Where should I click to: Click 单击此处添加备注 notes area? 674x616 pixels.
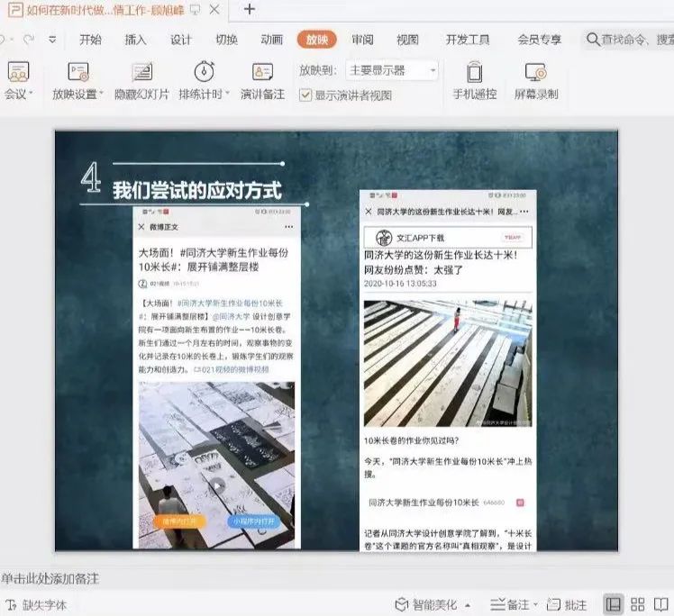(x=50, y=579)
